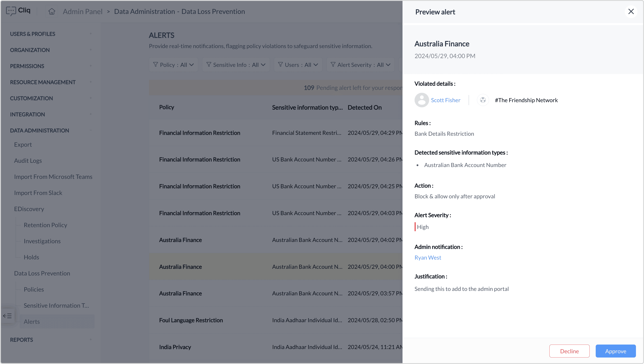Image resolution: width=644 pixels, height=364 pixels.
Task: Collapse the DATA ADMINISTRATION section
Action: pos(91,130)
